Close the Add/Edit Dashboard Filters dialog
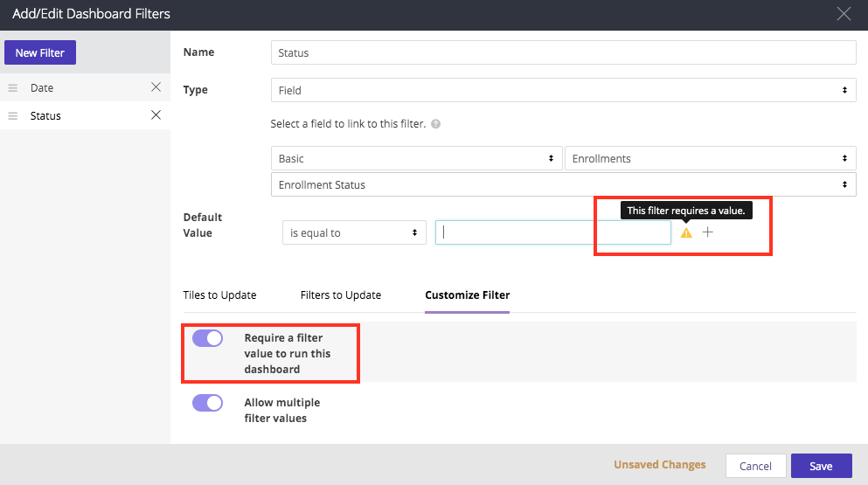The width and height of the screenshot is (868, 485). [x=844, y=13]
